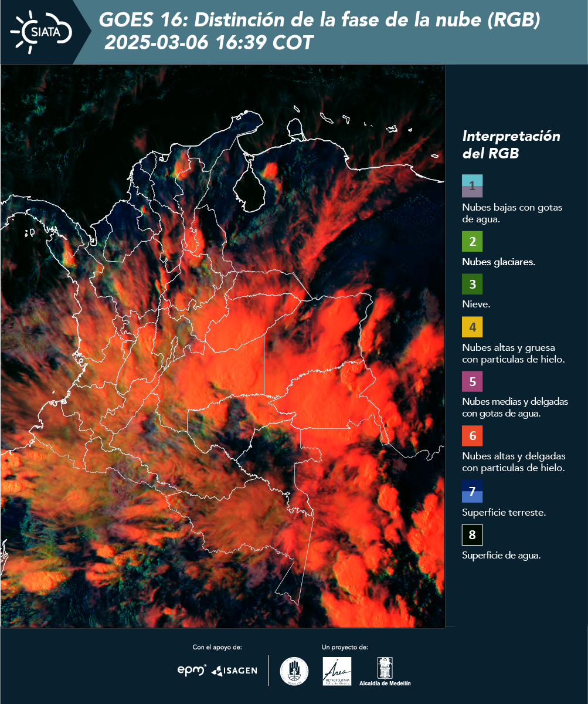Click the "Un proyecto de:" footer text
The height and width of the screenshot is (704, 588).
click(345, 647)
